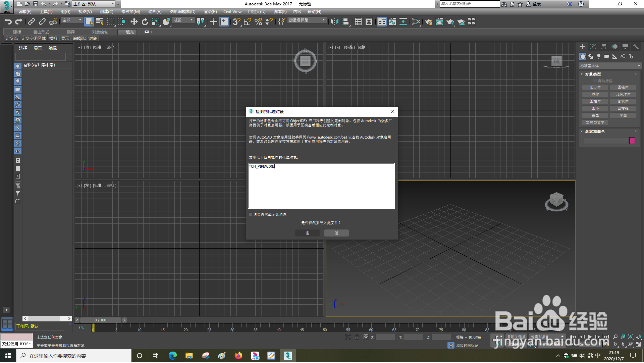Open the selection filter dropdown showing 全部

pos(72,20)
